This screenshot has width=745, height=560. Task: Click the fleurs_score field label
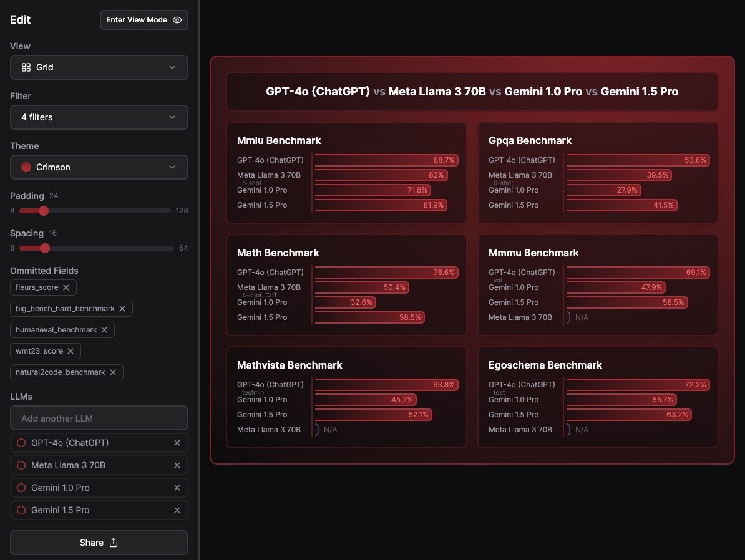[x=37, y=287]
